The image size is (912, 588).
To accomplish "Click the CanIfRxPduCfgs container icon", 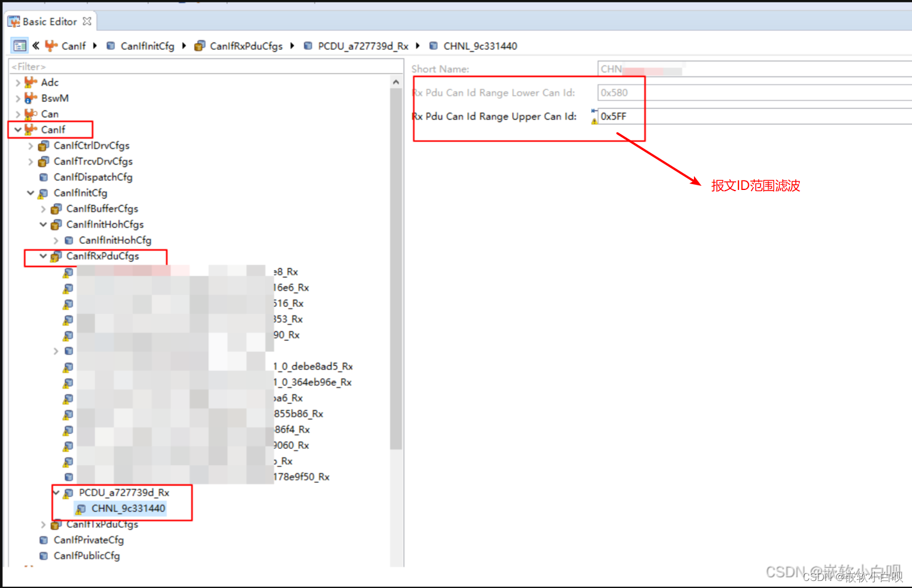I will 56,256.
